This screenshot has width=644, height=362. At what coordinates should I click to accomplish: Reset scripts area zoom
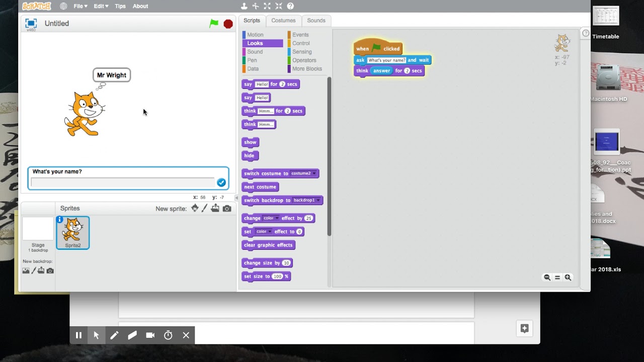pos(557,278)
